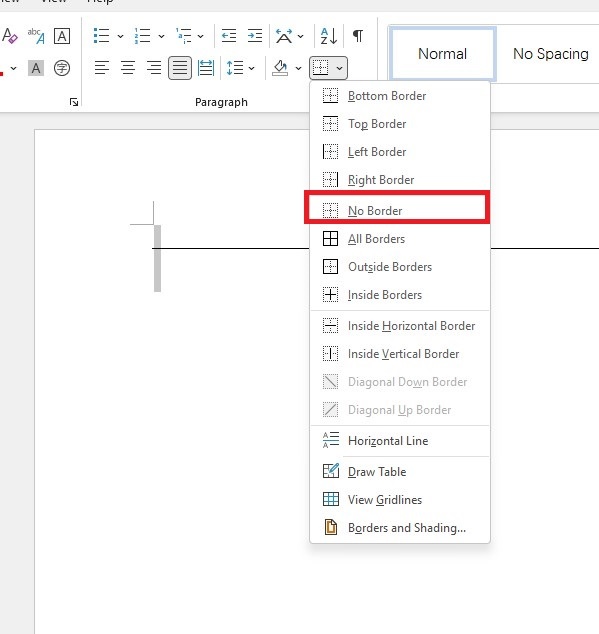
Task: Expand the font color dropdown arrow
Action: tap(14, 68)
